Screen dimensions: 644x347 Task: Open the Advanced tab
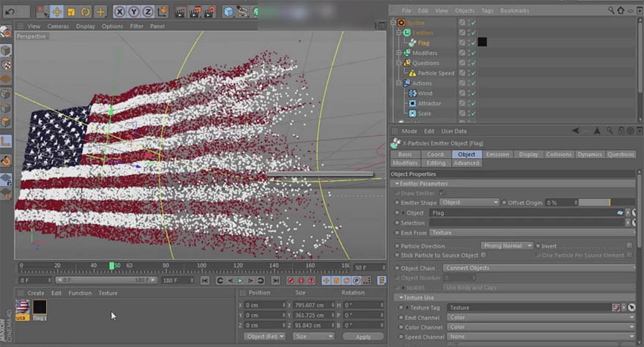click(x=466, y=163)
